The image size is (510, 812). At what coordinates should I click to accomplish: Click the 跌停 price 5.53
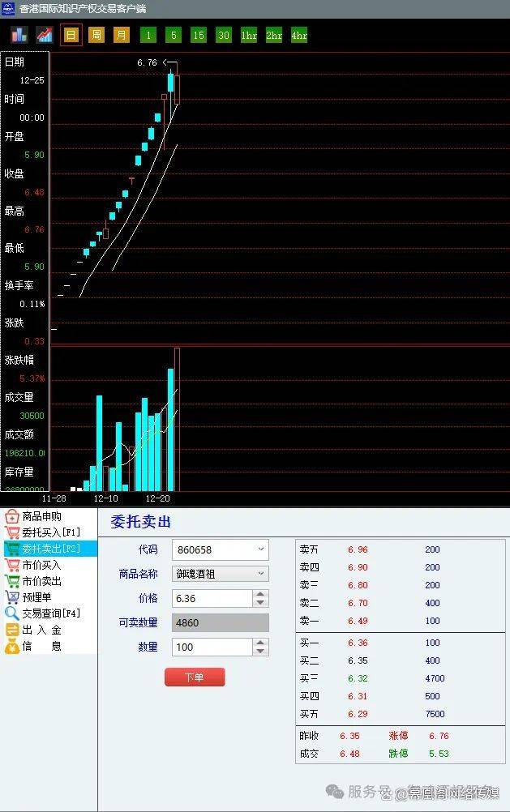[439, 754]
